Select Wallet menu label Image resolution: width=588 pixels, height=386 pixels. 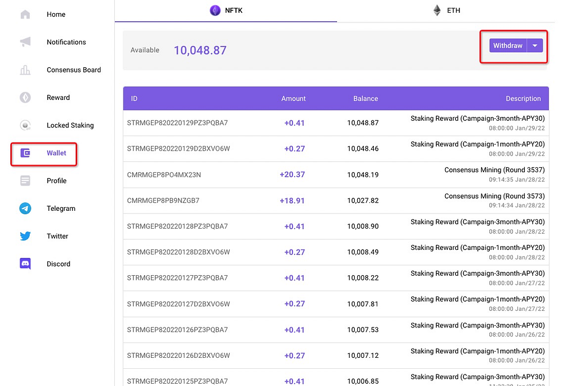[x=56, y=153]
